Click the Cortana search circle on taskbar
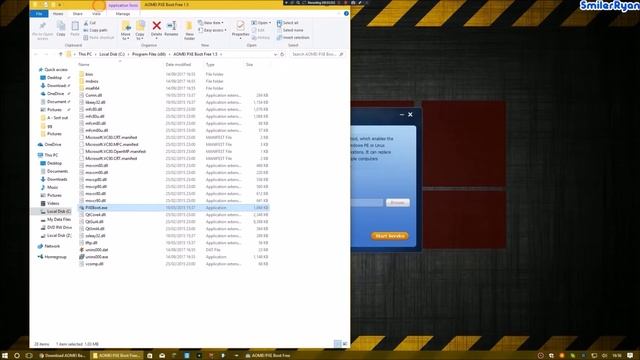The width and height of the screenshot is (640, 360). click(x=17, y=356)
